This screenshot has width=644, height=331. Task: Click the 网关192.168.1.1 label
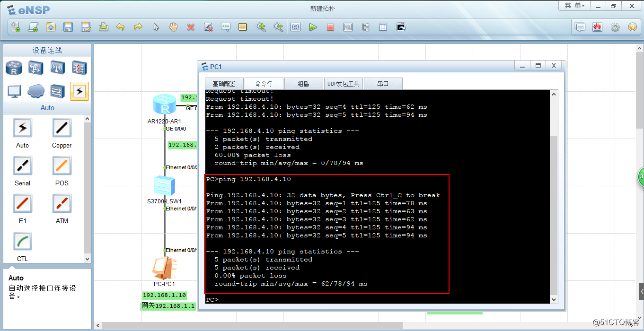(x=168, y=306)
